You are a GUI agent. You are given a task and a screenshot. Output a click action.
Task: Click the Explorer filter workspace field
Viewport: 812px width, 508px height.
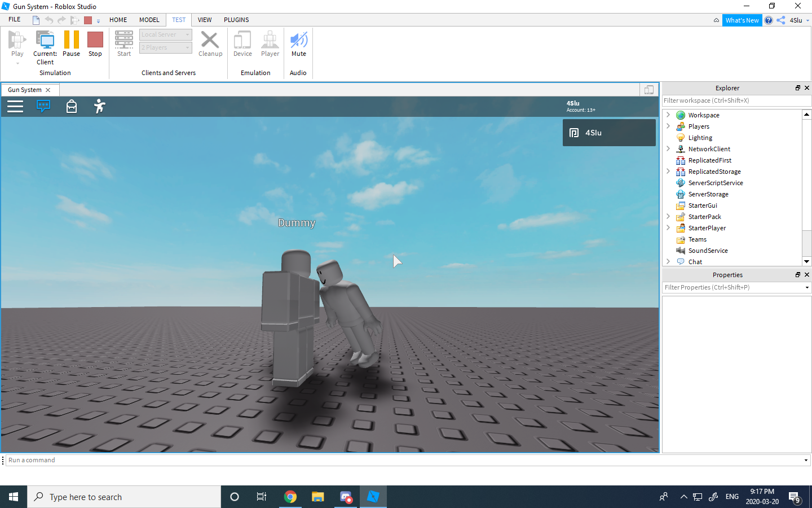736,100
